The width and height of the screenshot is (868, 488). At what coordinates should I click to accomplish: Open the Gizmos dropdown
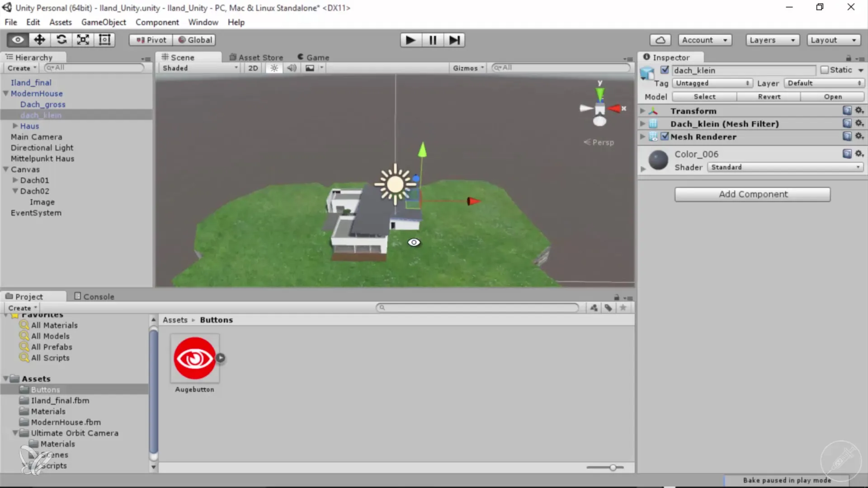point(469,68)
